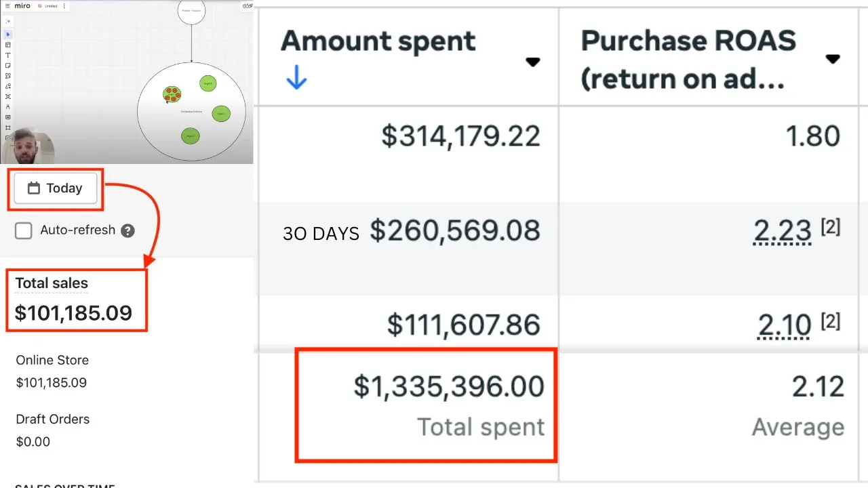Select the Text tool in Miro
The width and height of the screenshot is (868, 488).
(8, 55)
